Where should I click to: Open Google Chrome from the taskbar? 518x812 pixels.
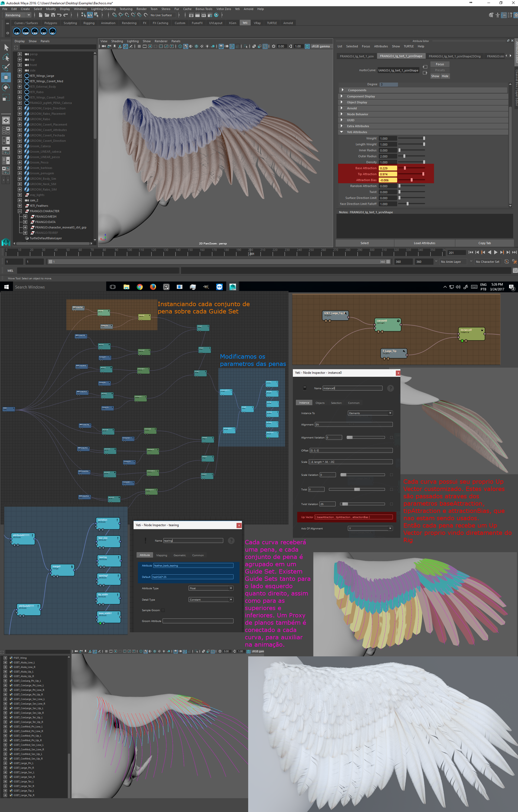[140, 287]
